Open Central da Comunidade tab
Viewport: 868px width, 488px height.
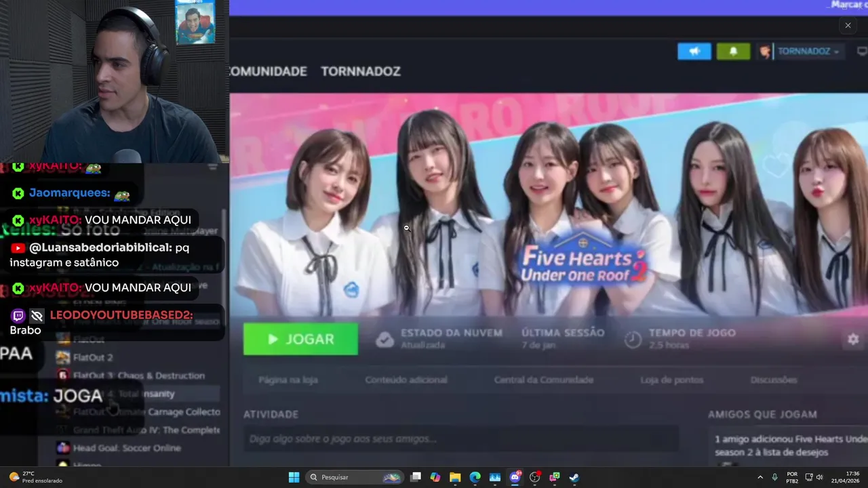(544, 380)
